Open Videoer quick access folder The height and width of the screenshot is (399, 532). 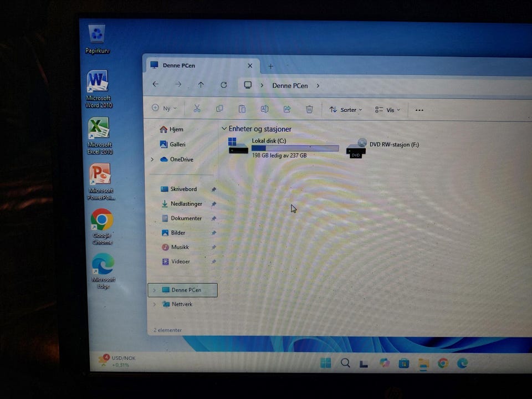pos(176,261)
